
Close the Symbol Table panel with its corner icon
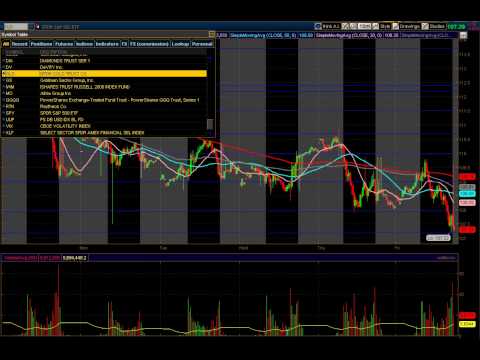pos(212,34)
